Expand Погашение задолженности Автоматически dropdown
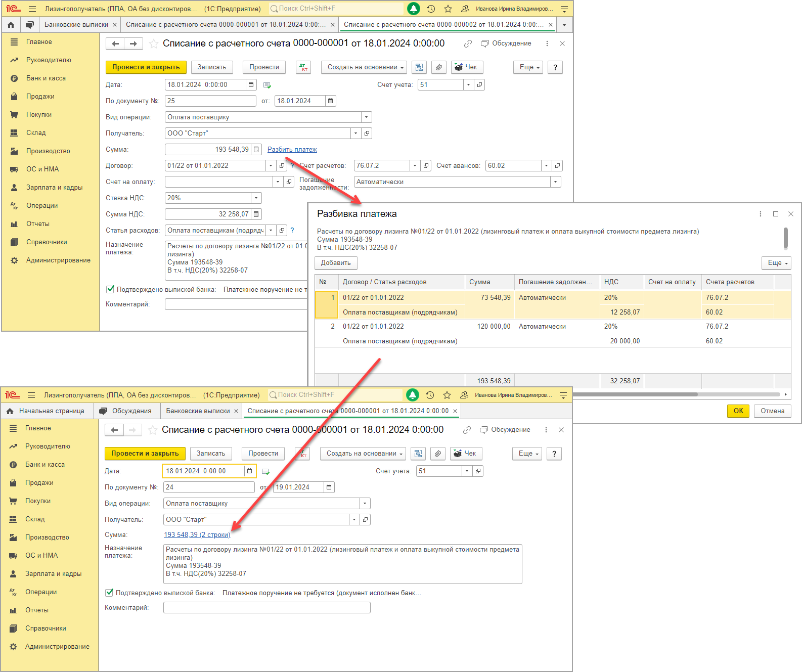This screenshot has width=802, height=672. 556,182
